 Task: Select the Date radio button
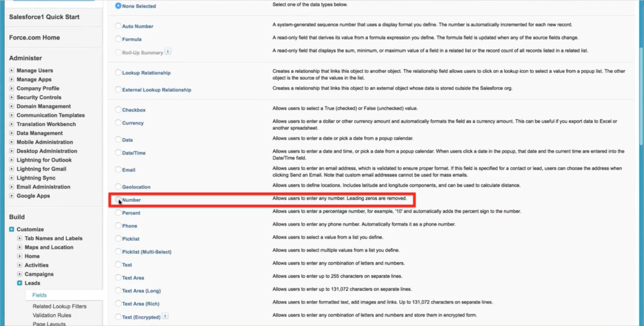[x=119, y=140]
